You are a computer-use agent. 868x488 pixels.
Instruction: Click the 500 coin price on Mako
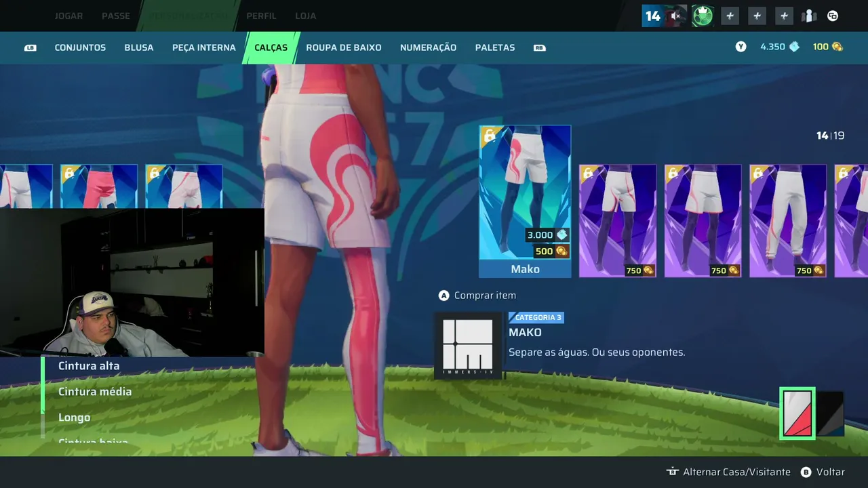click(544, 251)
